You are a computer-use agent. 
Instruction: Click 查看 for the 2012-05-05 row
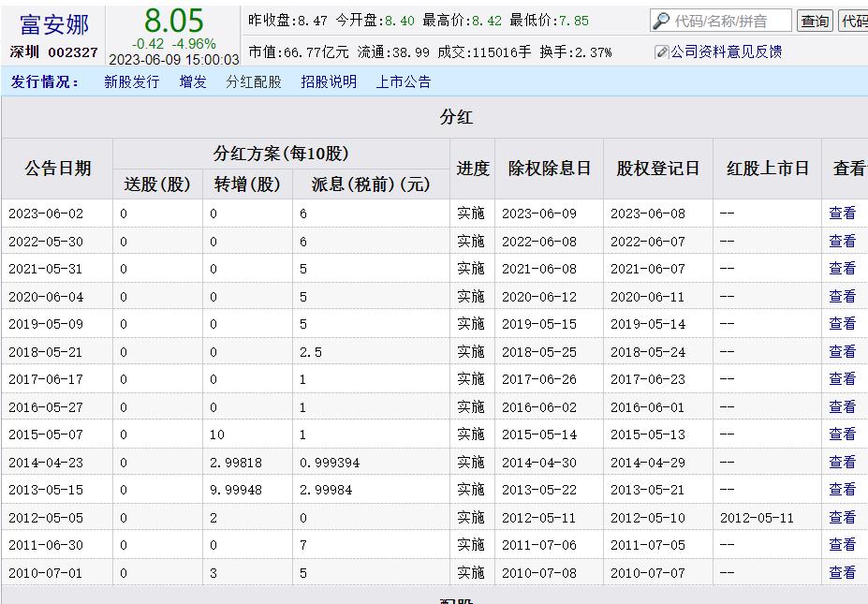coord(842,518)
